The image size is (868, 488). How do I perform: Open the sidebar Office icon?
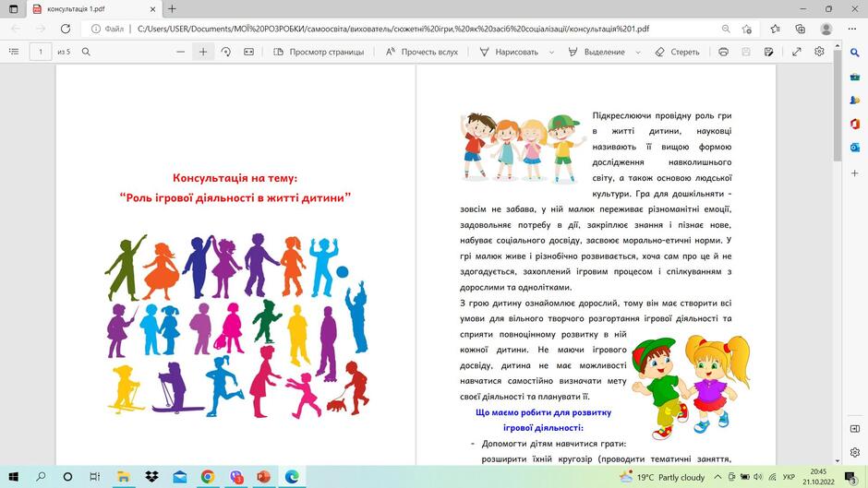[x=855, y=124]
